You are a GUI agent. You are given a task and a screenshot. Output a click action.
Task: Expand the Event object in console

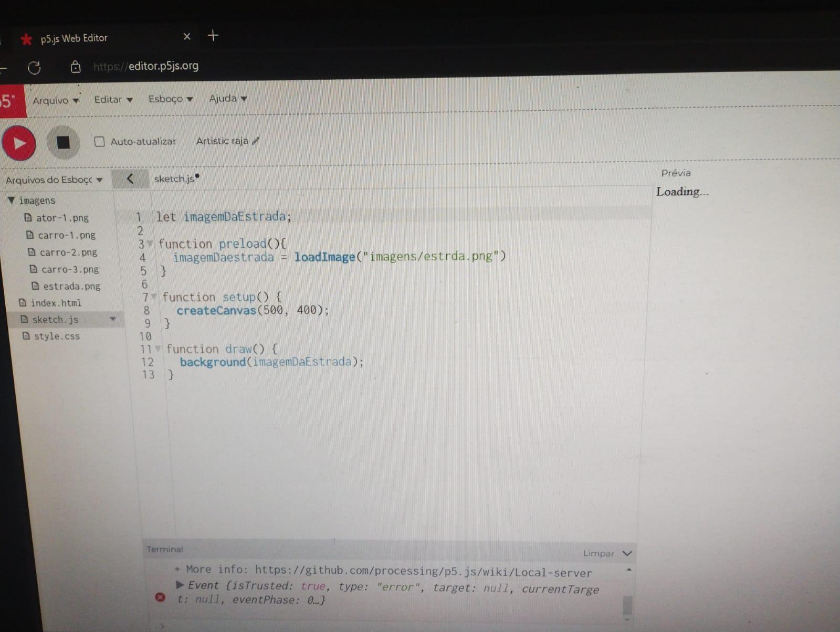click(180, 585)
